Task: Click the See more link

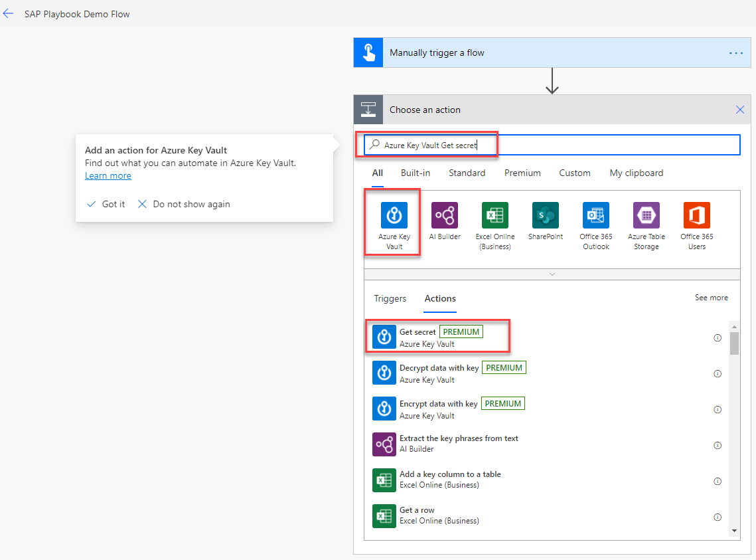Action: (x=711, y=298)
